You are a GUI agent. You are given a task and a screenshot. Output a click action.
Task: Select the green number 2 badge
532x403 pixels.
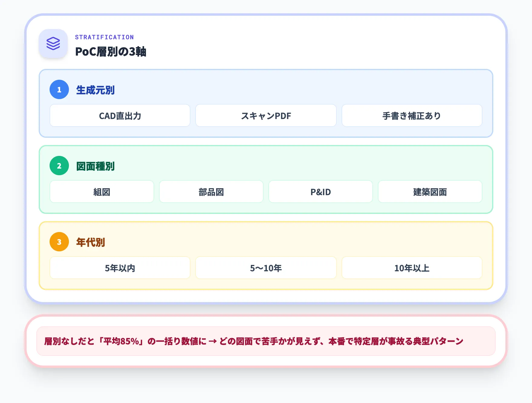59,166
